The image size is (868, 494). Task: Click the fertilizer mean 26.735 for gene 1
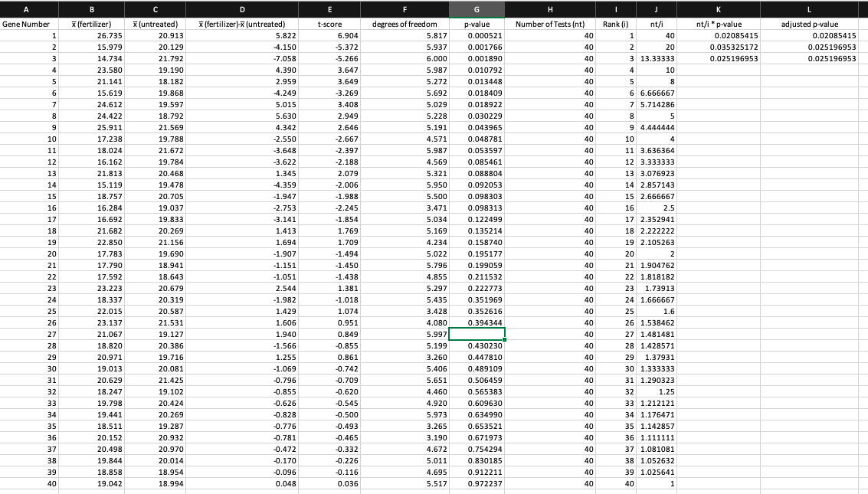click(92, 34)
